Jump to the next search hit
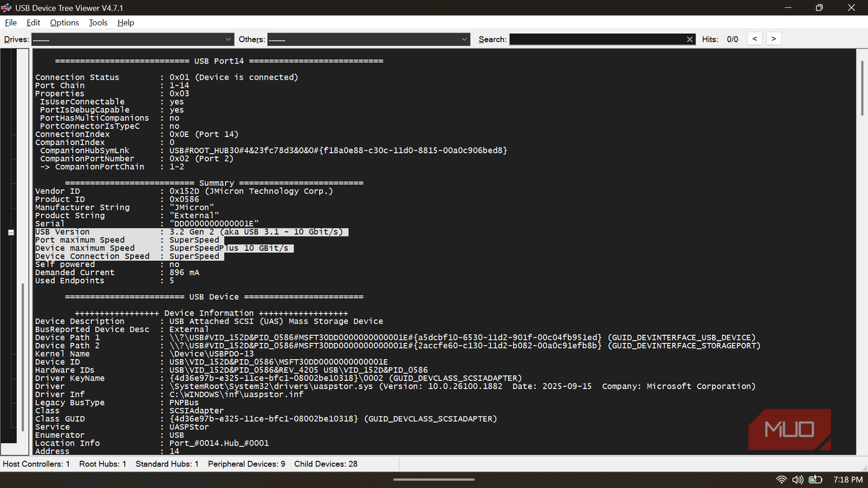The width and height of the screenshot is (868, 488). tap(774, 39)
